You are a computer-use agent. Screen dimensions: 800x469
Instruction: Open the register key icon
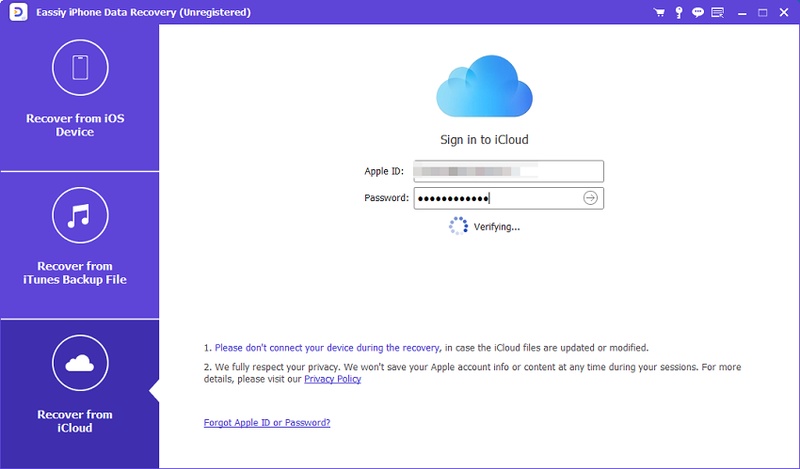pos(679,12)
